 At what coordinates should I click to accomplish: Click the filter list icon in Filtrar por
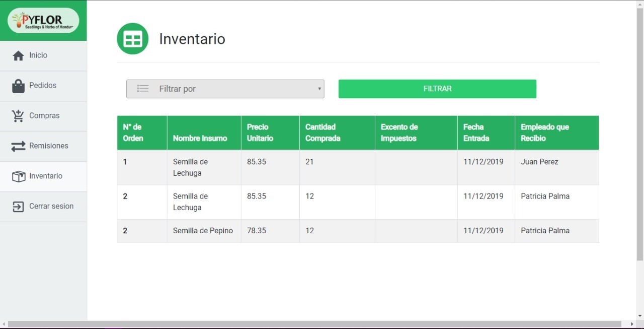coord(142,88)
